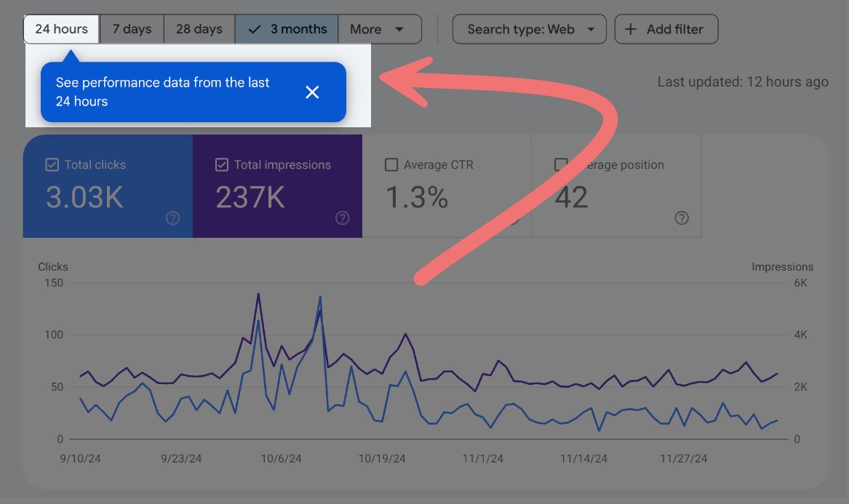Open help icon on Total impressions card
The height and width of the screenshot is (504, 849).
(x=342, y=218)
